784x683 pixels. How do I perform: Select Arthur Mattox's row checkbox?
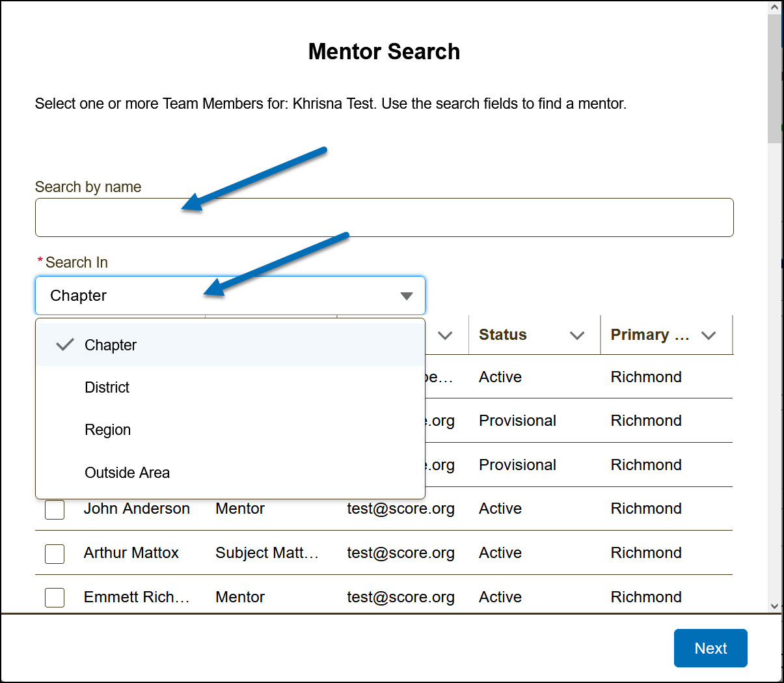point(55,553)
